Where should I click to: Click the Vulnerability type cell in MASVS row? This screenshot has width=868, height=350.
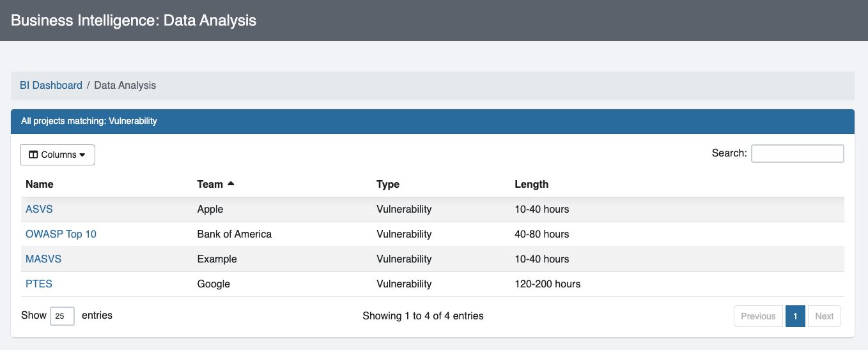tap(404, 259)
